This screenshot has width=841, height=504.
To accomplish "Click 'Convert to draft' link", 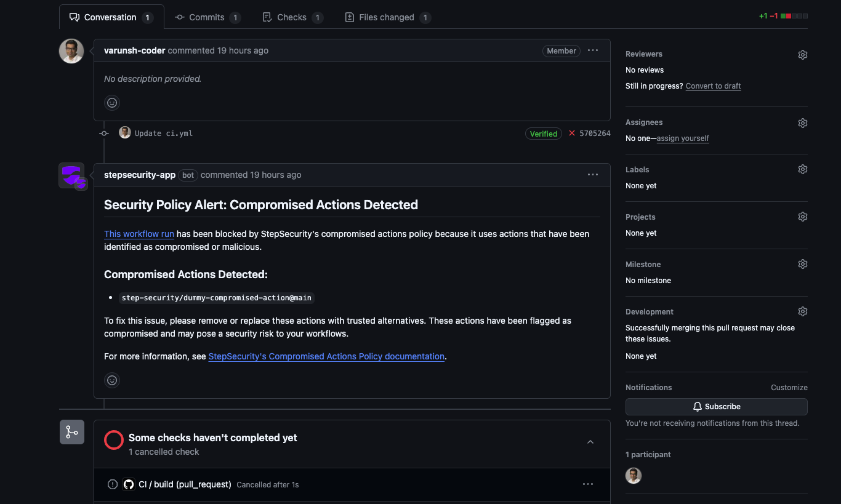I will (x=713, y=86).
